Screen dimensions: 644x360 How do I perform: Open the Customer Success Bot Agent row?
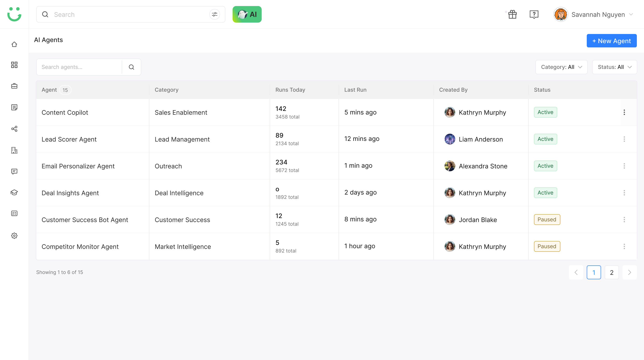pos(337,220)
